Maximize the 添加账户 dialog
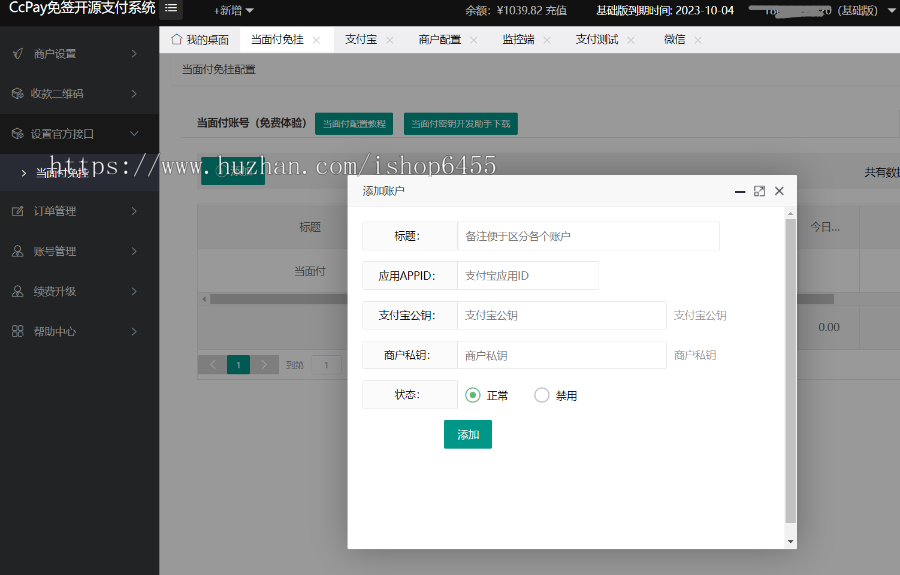 point(759,191)
